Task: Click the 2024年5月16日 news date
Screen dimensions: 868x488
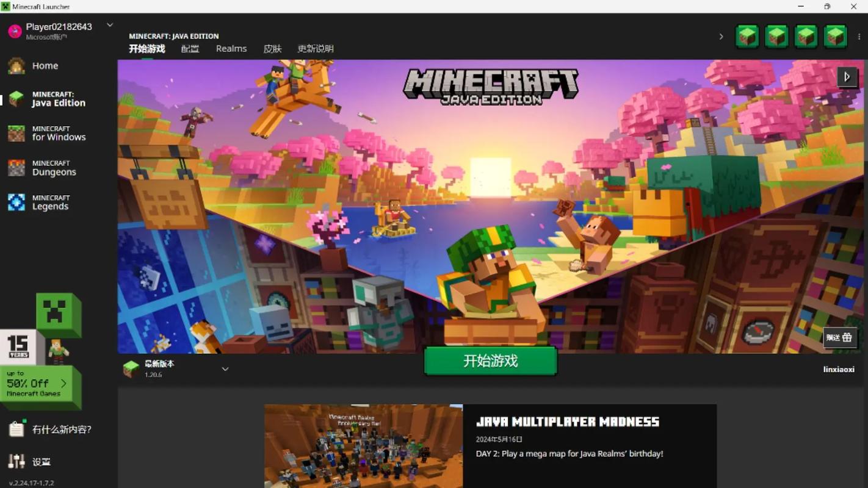Action: coord(499,439)
